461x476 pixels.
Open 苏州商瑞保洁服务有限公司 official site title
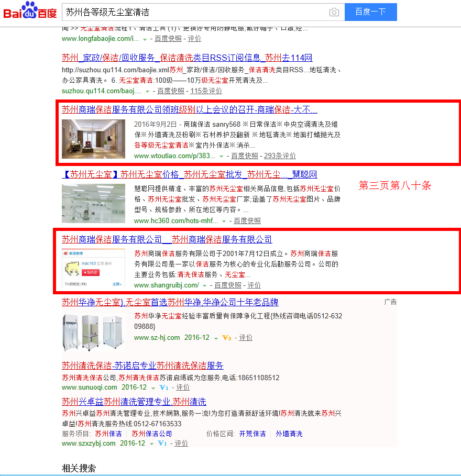(167, 239)
